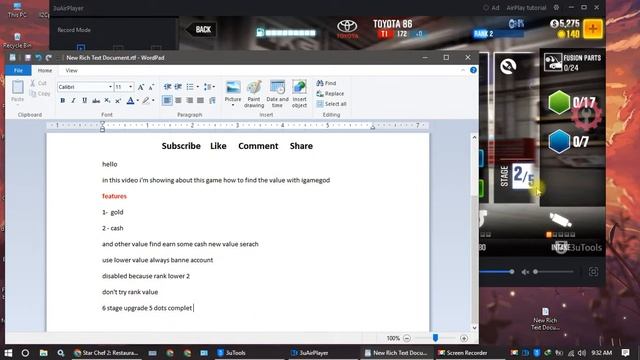Apply superscript formatting
The height and width of the screenshot is (360, 640).
118,100
